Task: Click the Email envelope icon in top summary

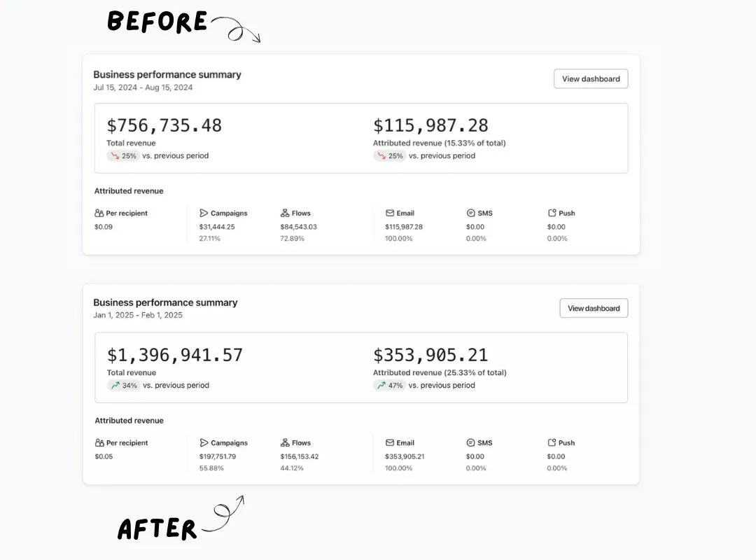Action: click(x=390, y=213)
